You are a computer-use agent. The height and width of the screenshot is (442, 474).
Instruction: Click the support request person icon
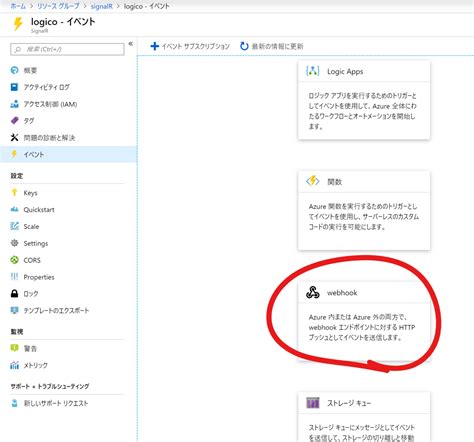[x=14, y=403]
